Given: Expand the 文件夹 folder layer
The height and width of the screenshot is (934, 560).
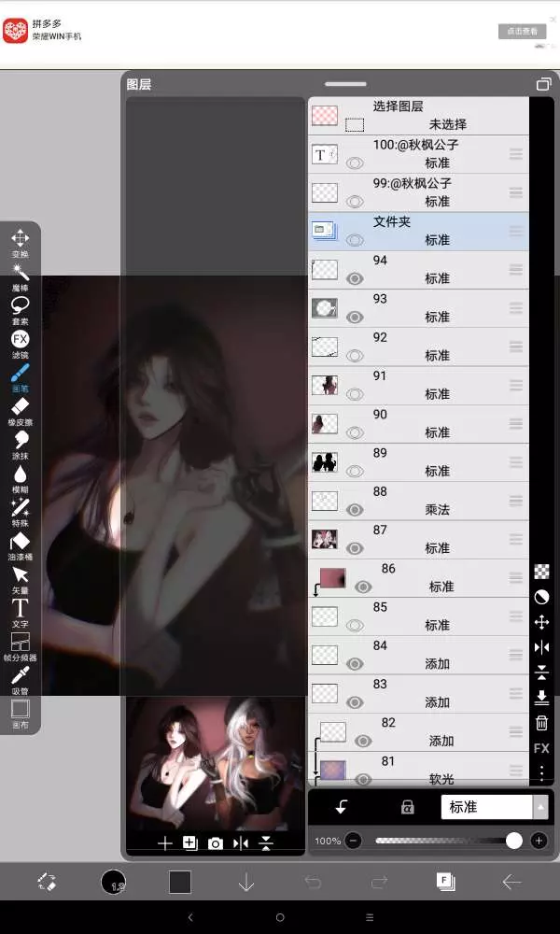Looking at the screenshot, I should point(325,231).
